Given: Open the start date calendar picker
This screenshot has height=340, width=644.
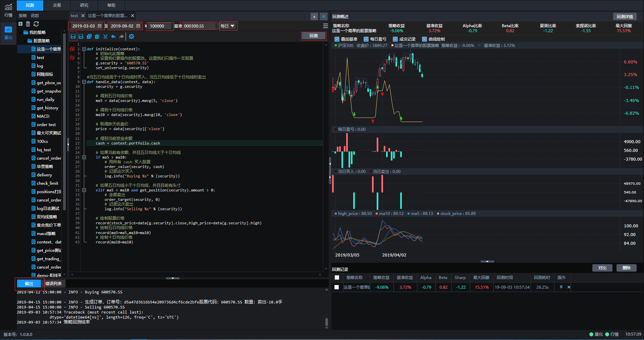Looking at the screenshot, I should tap(100, 26).
